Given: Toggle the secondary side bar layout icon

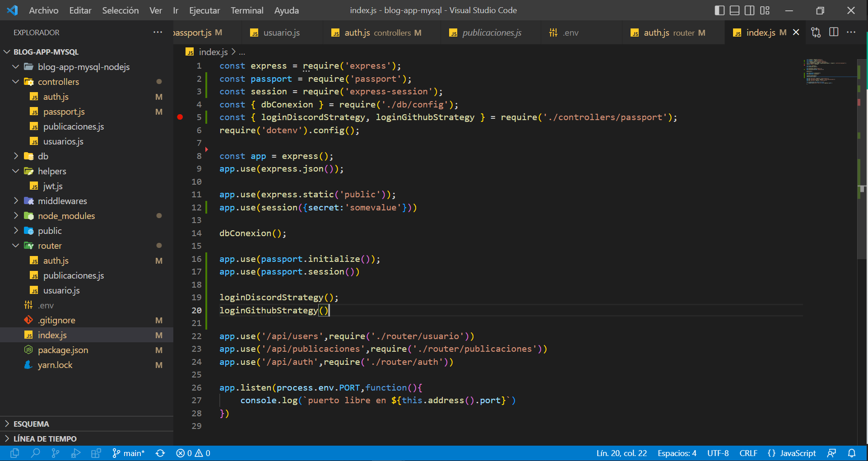Looking at the screenshot, I should 750,10.
